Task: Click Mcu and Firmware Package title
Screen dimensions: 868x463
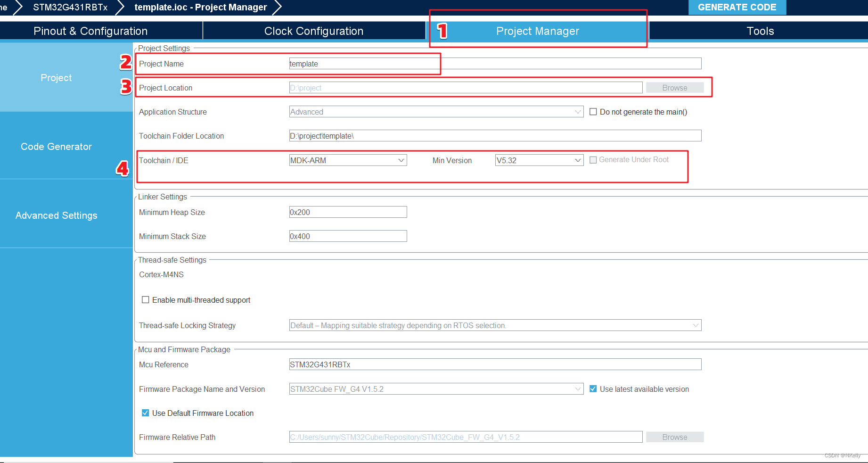Action: (184, 349)
